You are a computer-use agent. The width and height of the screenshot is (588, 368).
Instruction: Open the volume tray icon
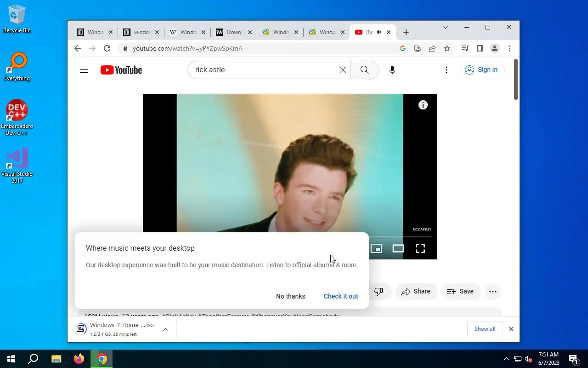click(529, 359)
